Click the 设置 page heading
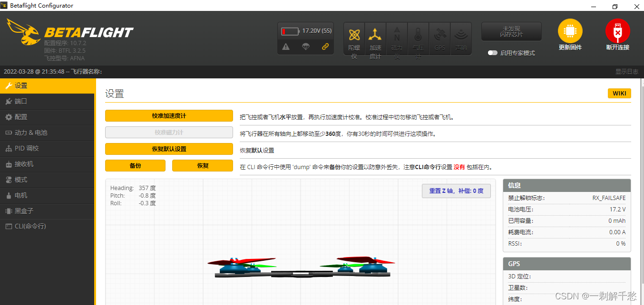Viewport: 644px width, 305px height. pos(115,94)
